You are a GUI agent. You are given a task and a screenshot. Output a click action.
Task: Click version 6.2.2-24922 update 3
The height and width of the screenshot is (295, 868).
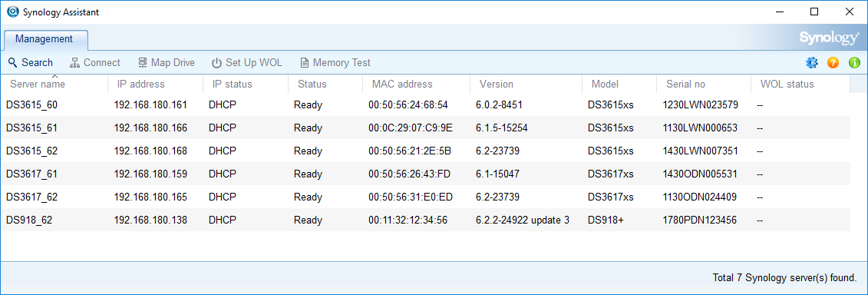pos(523,220)
